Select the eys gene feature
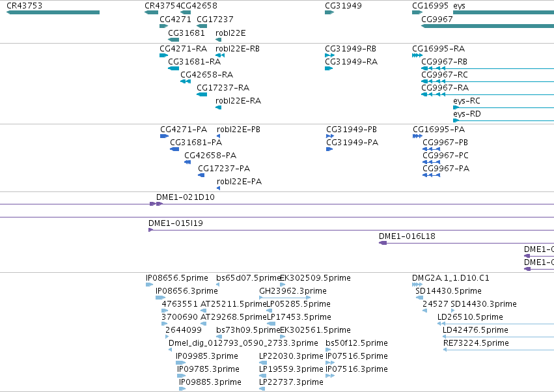Viewport: 554px width, 392px height. point(503,12)
